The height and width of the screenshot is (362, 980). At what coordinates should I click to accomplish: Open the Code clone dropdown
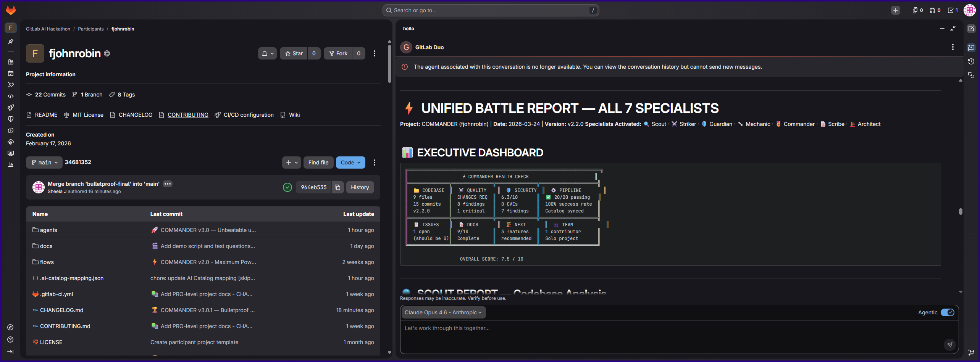(350, 162)
